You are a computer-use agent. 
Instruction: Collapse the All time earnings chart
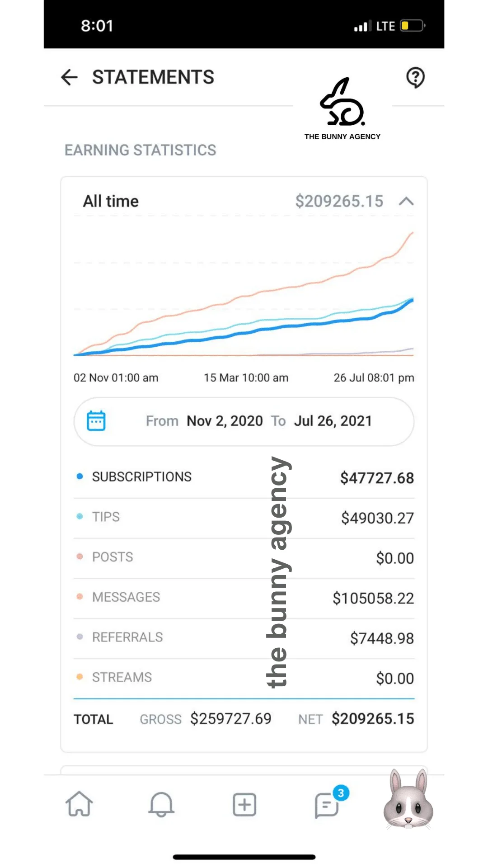pos(406,201)
